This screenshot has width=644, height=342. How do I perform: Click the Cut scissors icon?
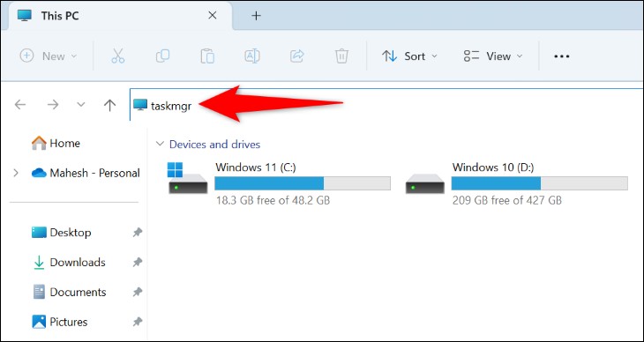[x=118, y=56]
